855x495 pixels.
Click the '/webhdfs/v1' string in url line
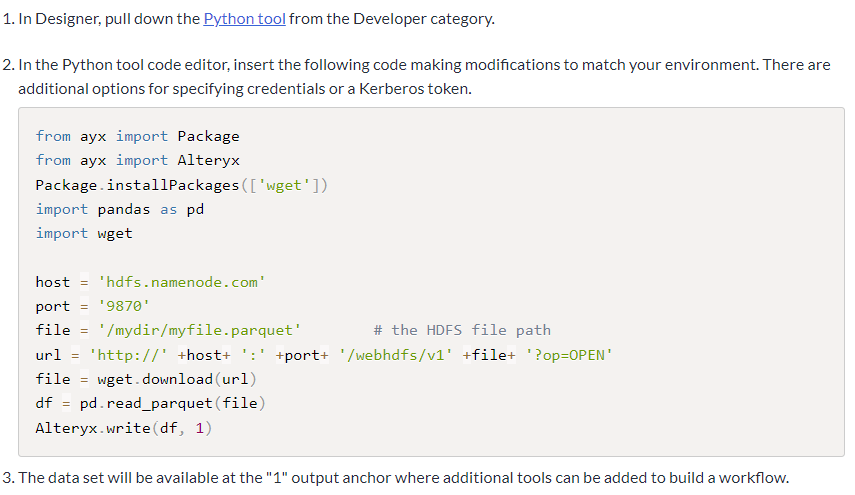tap(397, 355)
